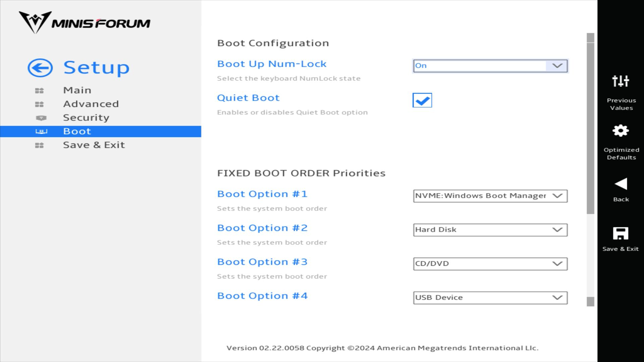Viewport: 644px width, 362px height.
Task: Click the scrollbar bottom arrow button
Action: tap(590, 302)
